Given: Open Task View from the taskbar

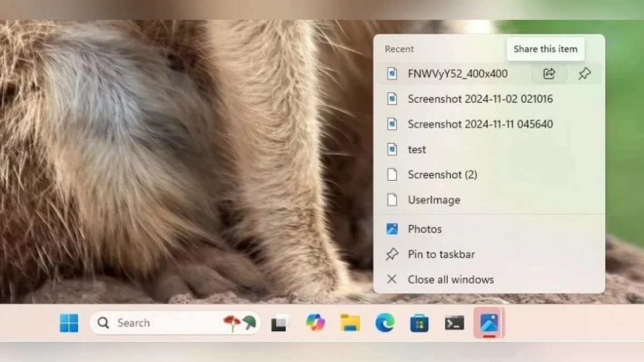Looking at the screenshot, I should 281,323.
